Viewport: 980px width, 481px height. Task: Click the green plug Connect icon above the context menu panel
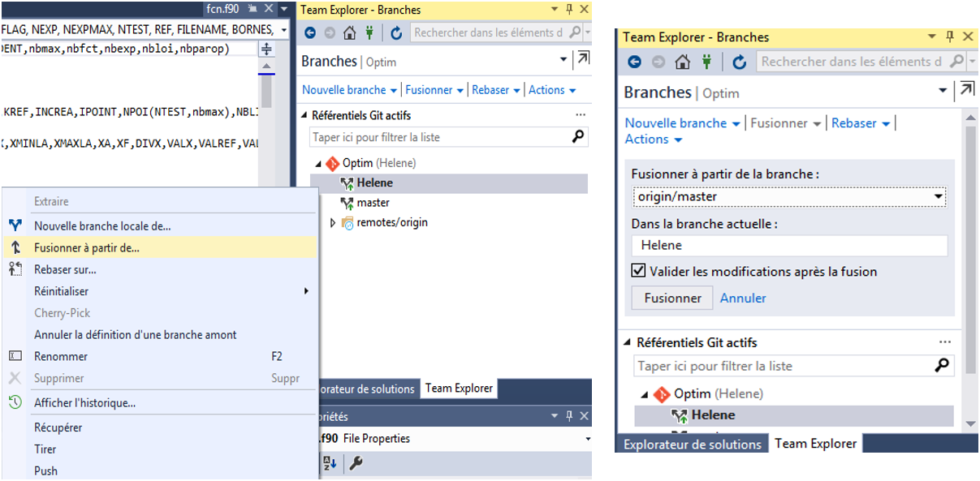click(369, 32)
